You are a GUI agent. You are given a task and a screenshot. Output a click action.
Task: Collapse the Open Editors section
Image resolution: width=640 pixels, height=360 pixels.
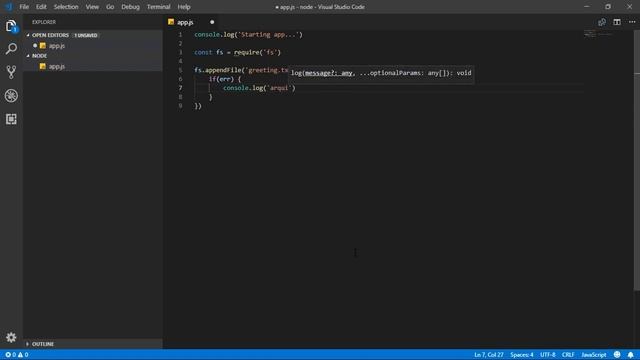(x=28, y=35)
